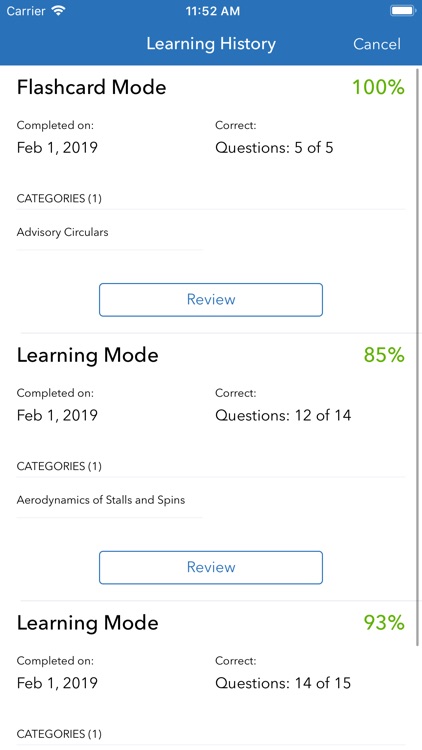Viewport: 422px width, 750px height.
Task: Tap the Carrier label in status bar
Action: [x=26, y=11]
